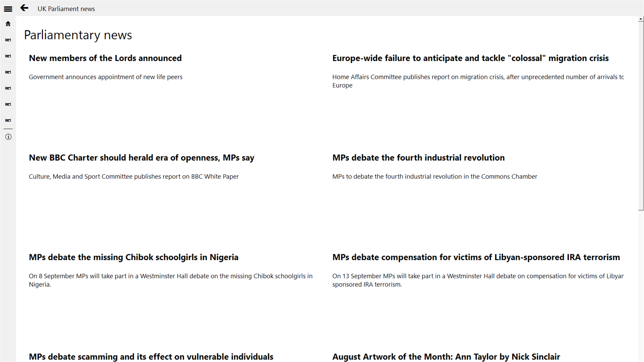Image resolution: width=644 pixels, height=362 pixels.
Task: Select the last news feed icon above the divider
Action: tap(8, 120)
